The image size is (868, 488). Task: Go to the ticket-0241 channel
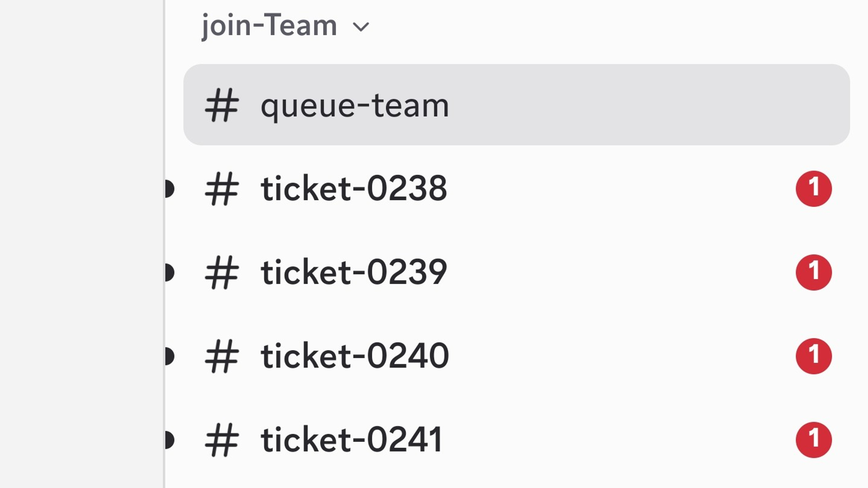tap(516, 440)
